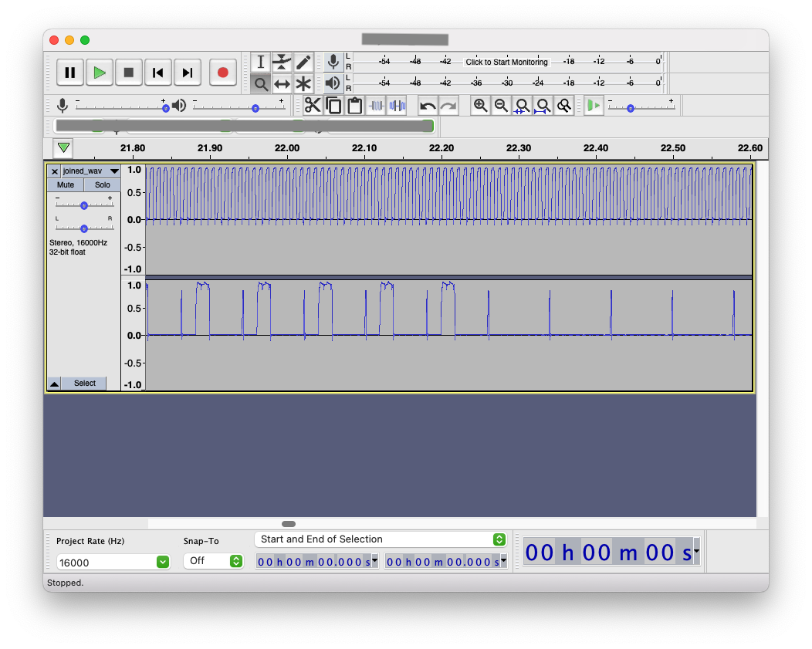The width and height of the screenshot is (812, 649).
Task: Click Click to Start Monitoring on the meter
Action: point(506,62)
